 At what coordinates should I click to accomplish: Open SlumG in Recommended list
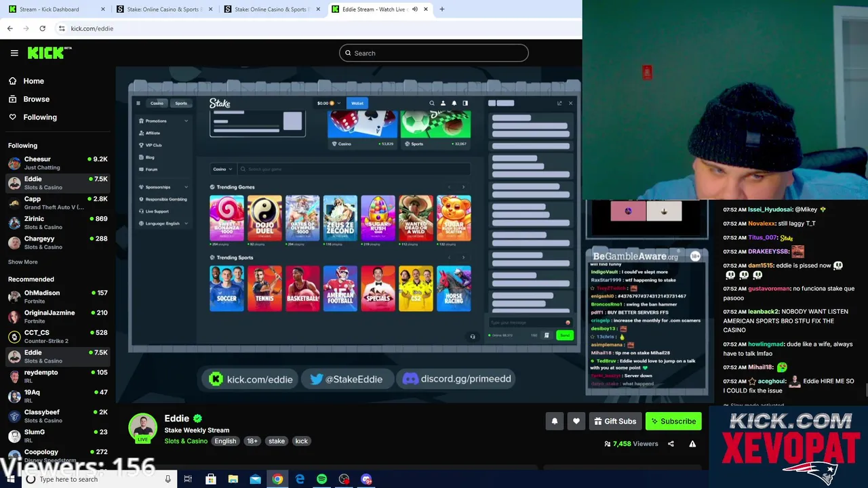click(x=58, y=435)
